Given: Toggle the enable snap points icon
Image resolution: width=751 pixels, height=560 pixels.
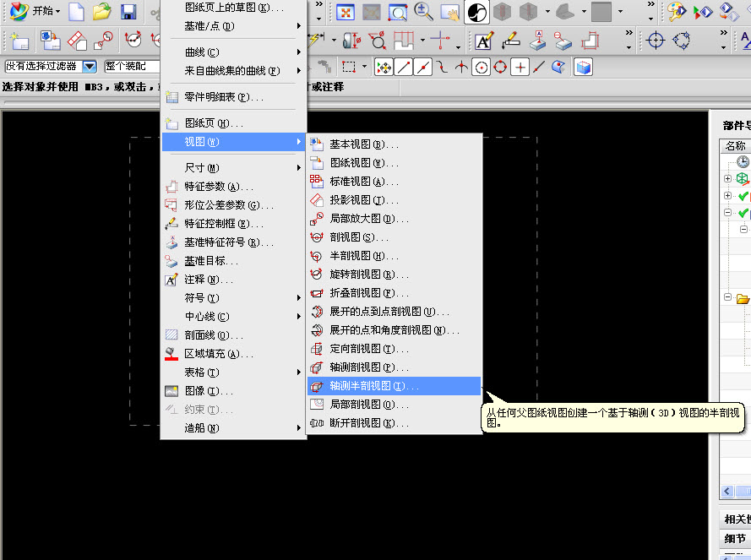Looking at the screenshot, I should tap(384, 67).
